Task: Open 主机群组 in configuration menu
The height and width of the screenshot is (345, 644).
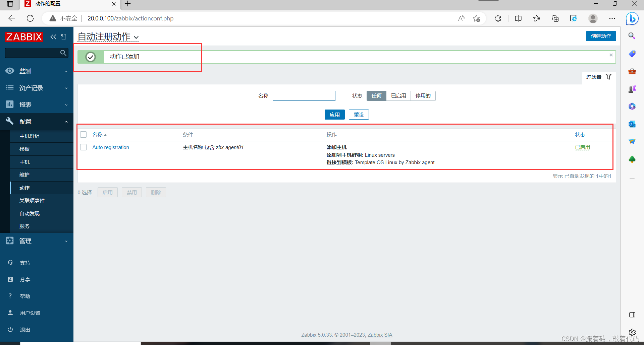Action: [x=42, y=136]
